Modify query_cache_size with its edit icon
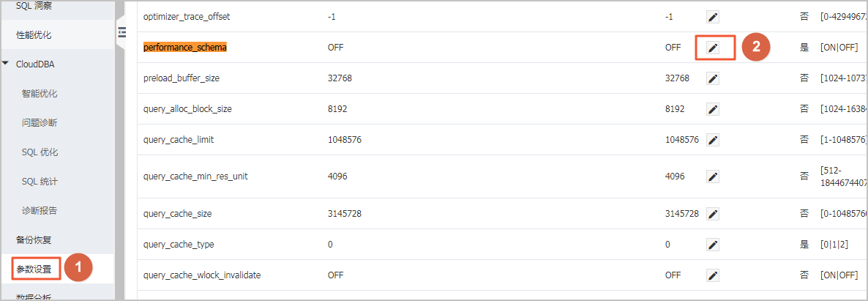 (713, 214)
